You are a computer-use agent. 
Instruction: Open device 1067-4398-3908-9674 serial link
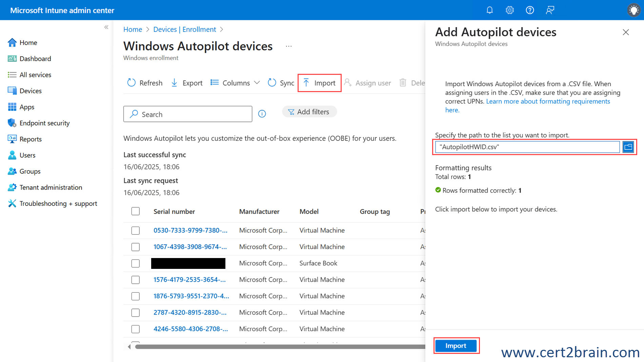pos(190,247)
